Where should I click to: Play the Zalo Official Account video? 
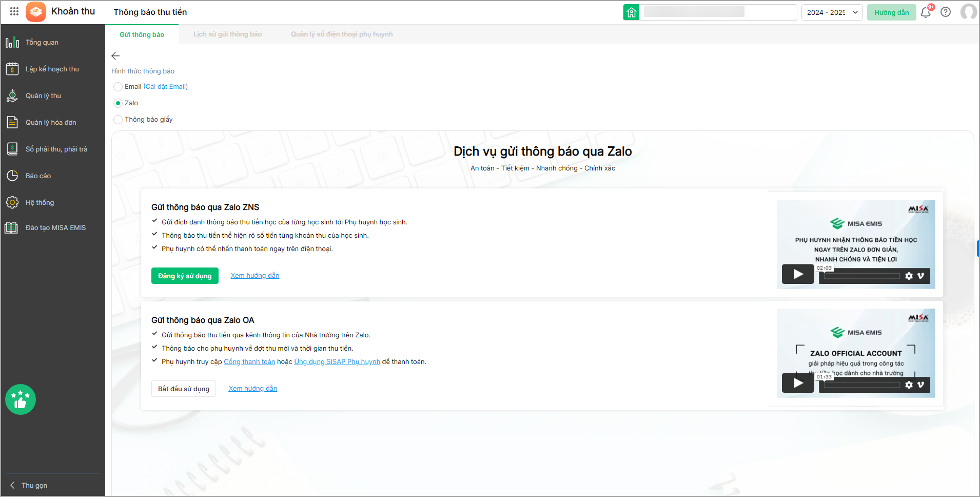(x=798, y=383)
